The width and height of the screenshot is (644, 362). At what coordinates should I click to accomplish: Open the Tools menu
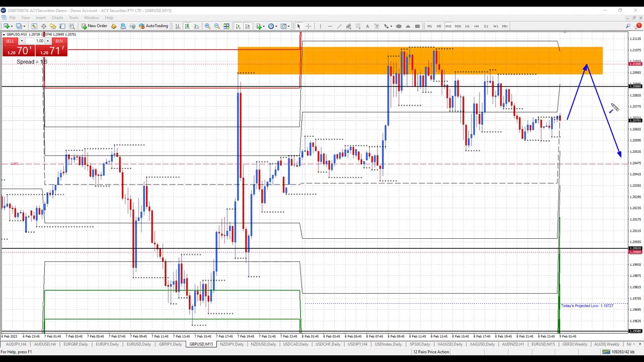click(73, 18)
